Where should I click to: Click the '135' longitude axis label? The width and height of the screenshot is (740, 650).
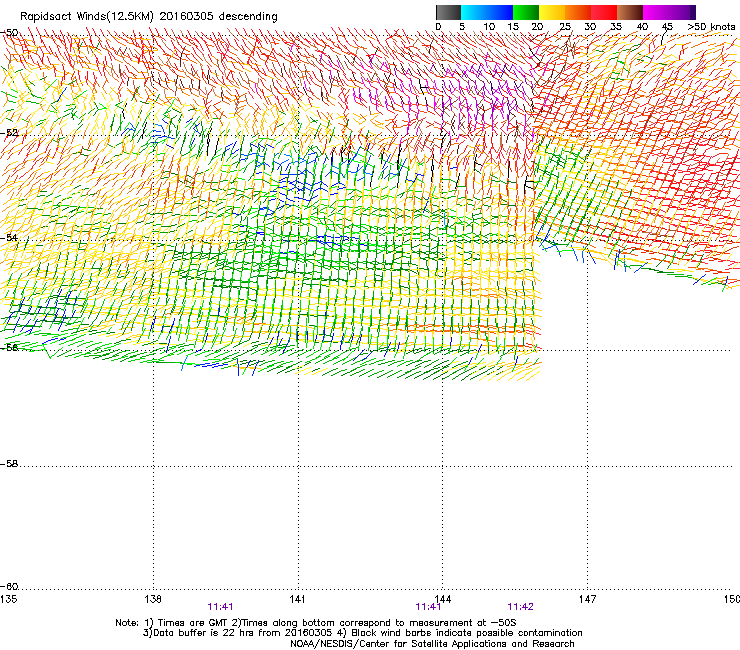(x=8, y=599)
